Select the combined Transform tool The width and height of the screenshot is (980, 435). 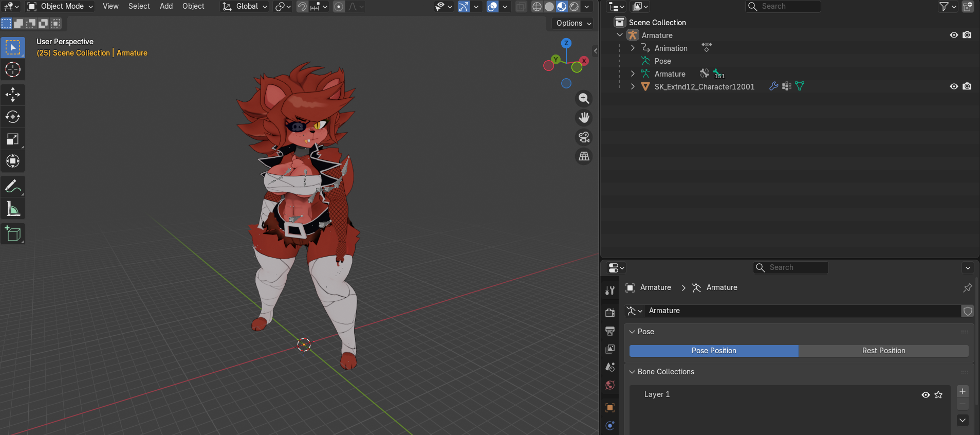point(13,161)
